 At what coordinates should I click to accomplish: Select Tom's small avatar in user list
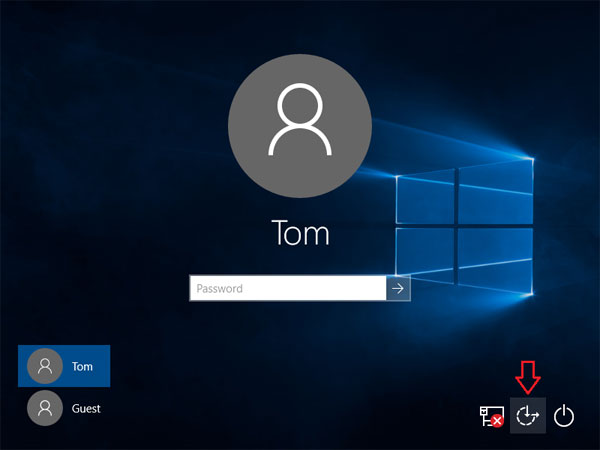[44, 366]
